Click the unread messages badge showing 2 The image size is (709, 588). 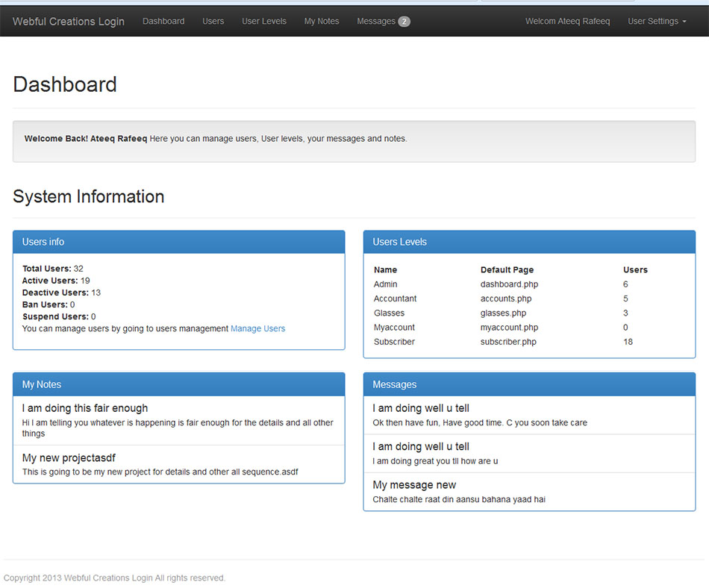tap(404, 22)
